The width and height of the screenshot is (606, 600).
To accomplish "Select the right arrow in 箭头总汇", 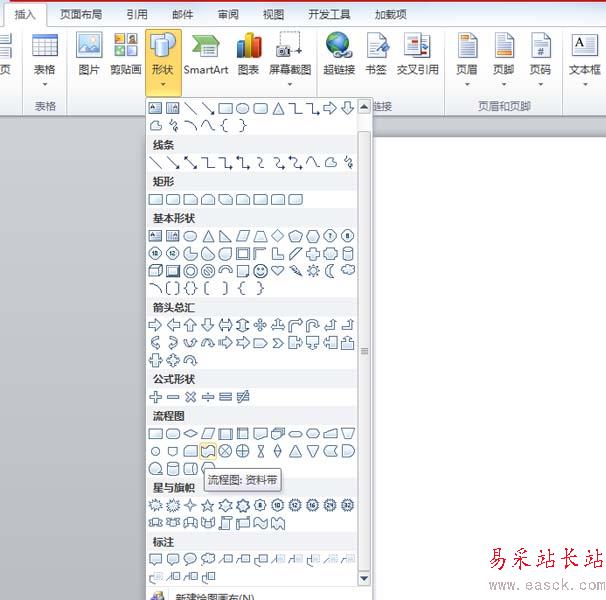I will [x=155, y=325].
